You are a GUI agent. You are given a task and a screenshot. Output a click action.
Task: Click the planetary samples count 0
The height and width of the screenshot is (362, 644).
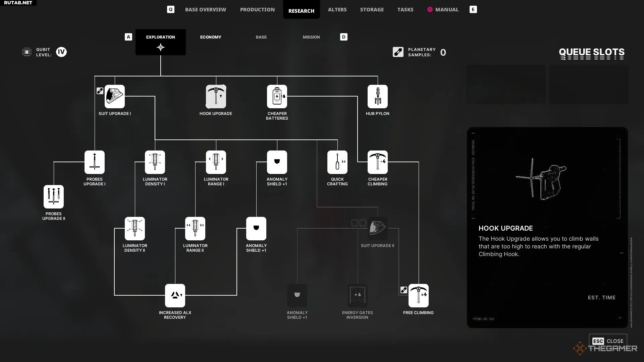coord(443,53)
